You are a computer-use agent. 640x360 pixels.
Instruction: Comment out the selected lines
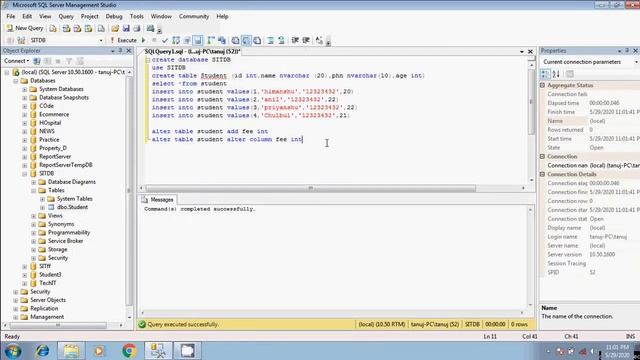coord(270,40)
